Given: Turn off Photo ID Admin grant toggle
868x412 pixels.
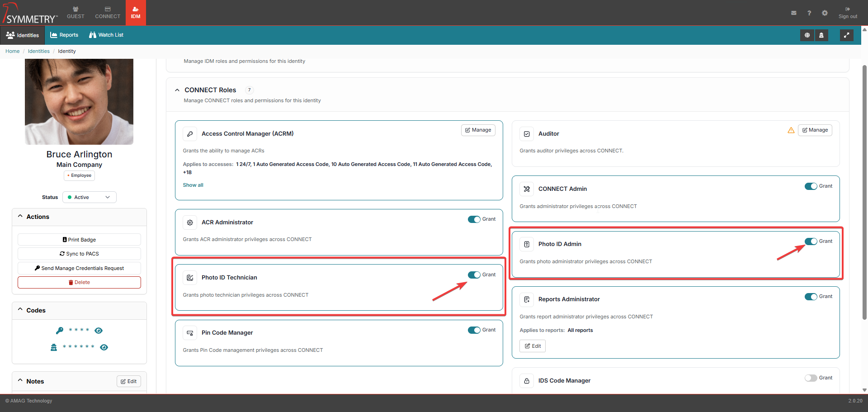Looking at the screenshot, I should point(811,242).
